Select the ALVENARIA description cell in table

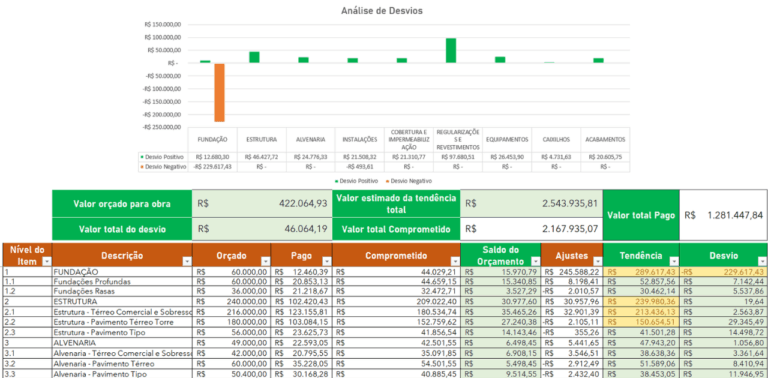coord(122,343)
